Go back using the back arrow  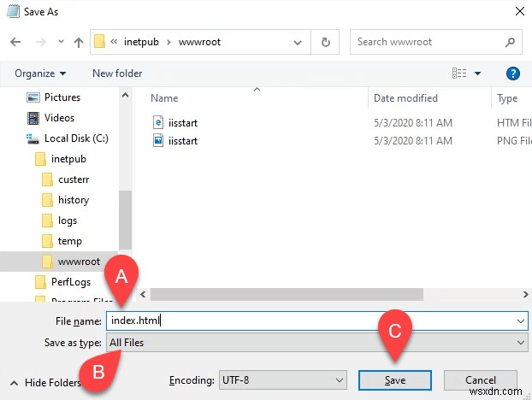click(x=15, y=42)
